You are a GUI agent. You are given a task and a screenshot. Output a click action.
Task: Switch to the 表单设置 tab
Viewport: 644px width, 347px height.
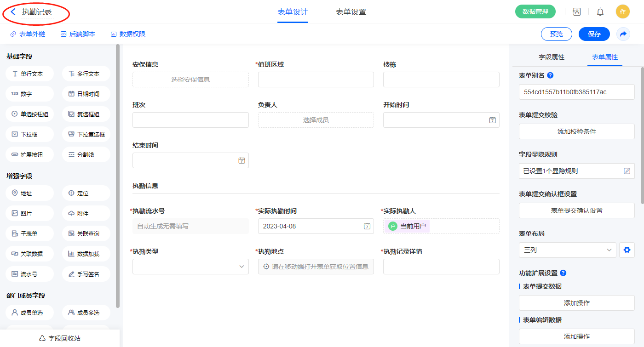[x=351, y=12]
